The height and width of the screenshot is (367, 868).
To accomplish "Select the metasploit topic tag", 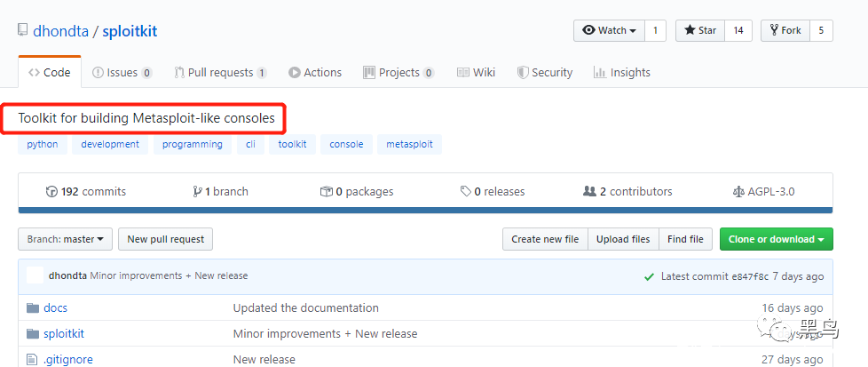I will pyautogui.click(x=409, y=144).
